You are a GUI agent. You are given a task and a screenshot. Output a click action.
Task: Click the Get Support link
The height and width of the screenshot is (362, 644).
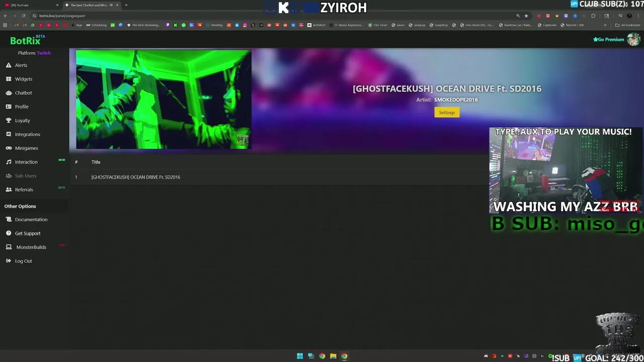coord(28,233)
